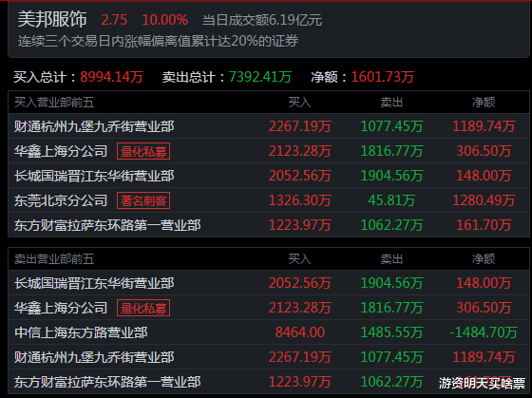Select 华鑫上海分公司 in the sell-top-five table
This screenshot has width=532, height=398.
coord(61,308)
